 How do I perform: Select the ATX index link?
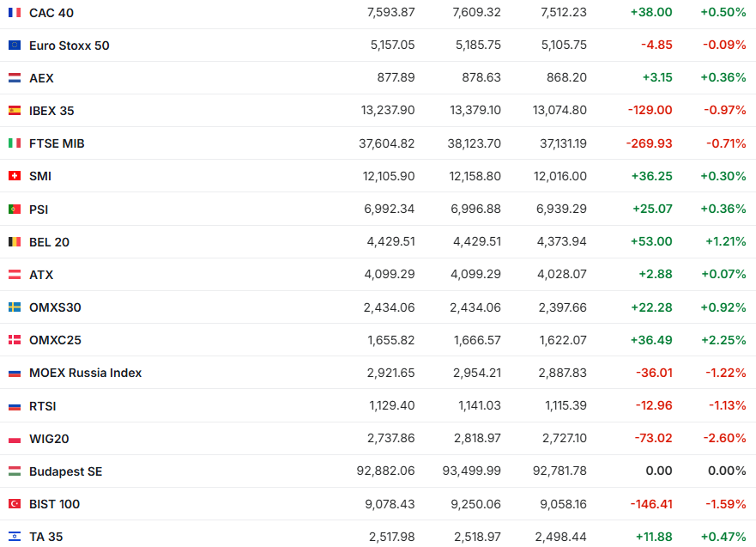pos(41,275)
